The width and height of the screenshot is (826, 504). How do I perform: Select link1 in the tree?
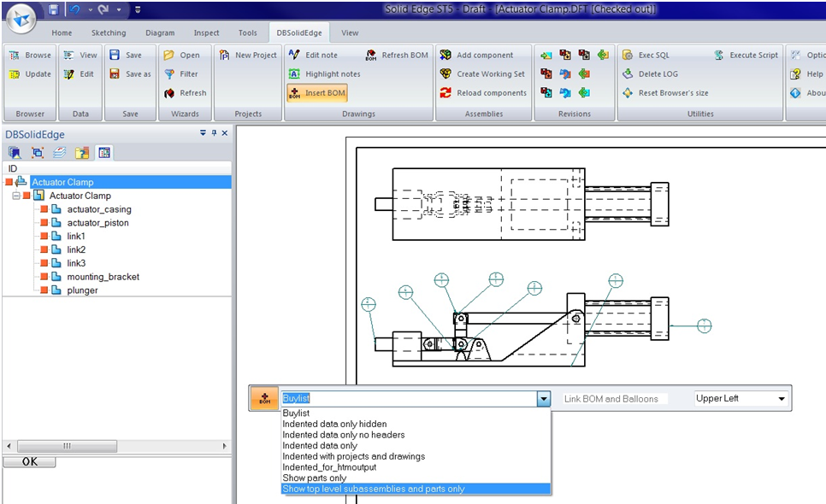(x=76, y=237)
